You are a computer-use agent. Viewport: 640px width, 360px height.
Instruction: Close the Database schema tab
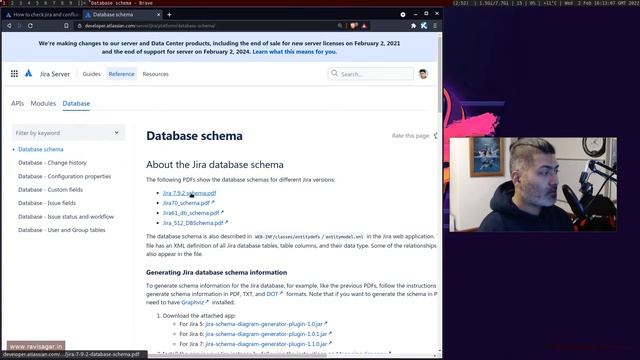tap(159, 15)
